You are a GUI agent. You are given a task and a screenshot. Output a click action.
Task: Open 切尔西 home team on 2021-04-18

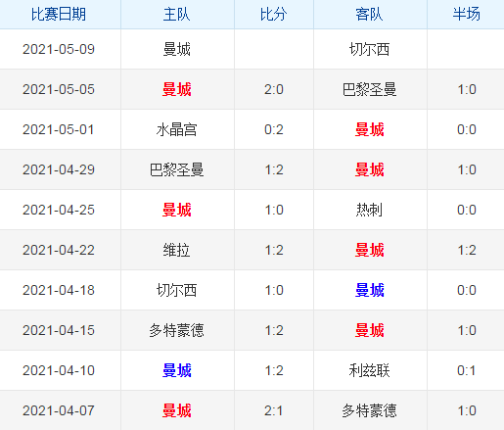(177, 290)
